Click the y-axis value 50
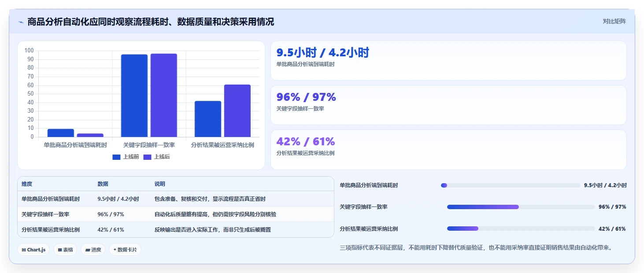The image size is (644, 273). [31, 94]
